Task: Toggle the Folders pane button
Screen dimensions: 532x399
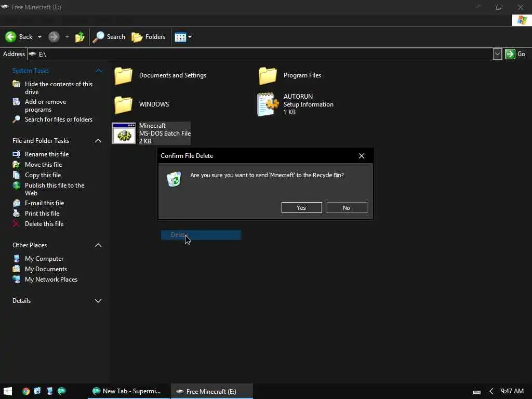Action: (x=149, y=37)
